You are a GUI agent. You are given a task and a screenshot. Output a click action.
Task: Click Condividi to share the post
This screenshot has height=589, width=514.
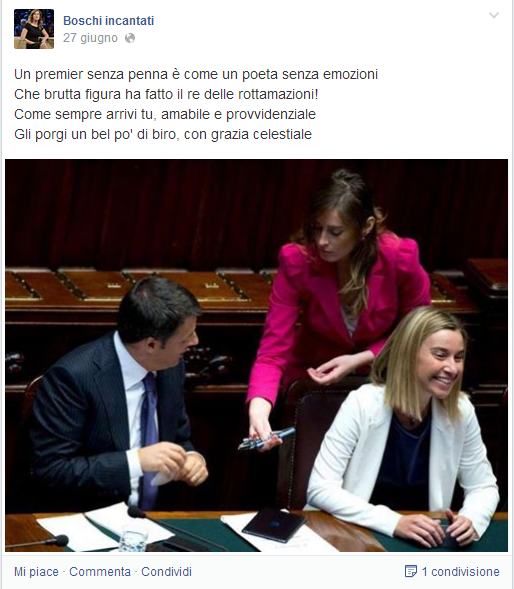pyautogui.click(x=166, y=572)
